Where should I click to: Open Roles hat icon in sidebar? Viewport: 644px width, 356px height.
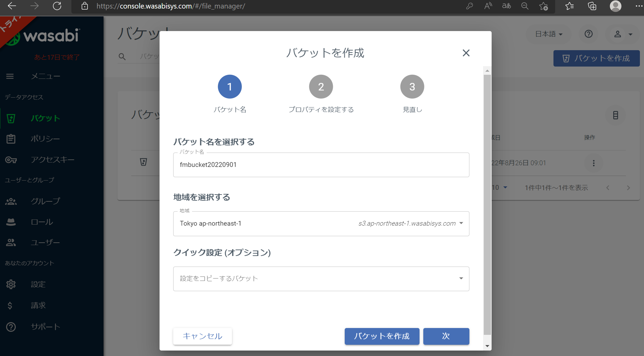pyautogui.click(x=11, y=222)
